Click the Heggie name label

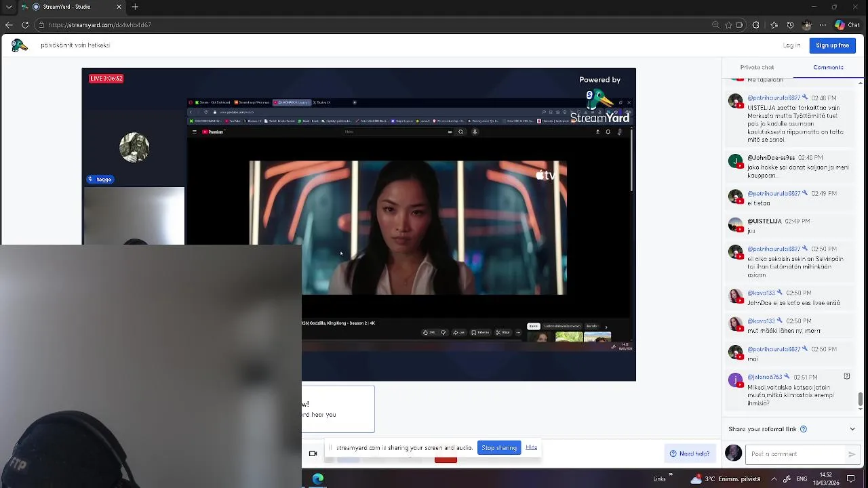pyautogui.click(x=100, y=180)
